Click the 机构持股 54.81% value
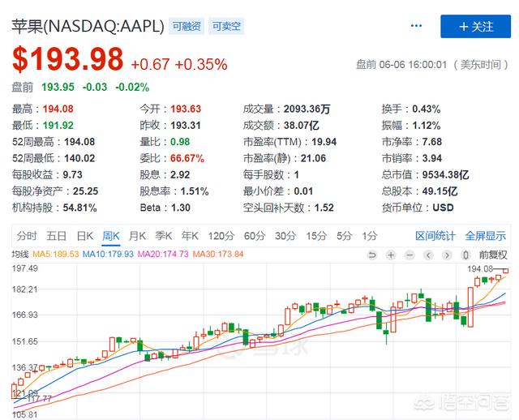 (79, 208)
